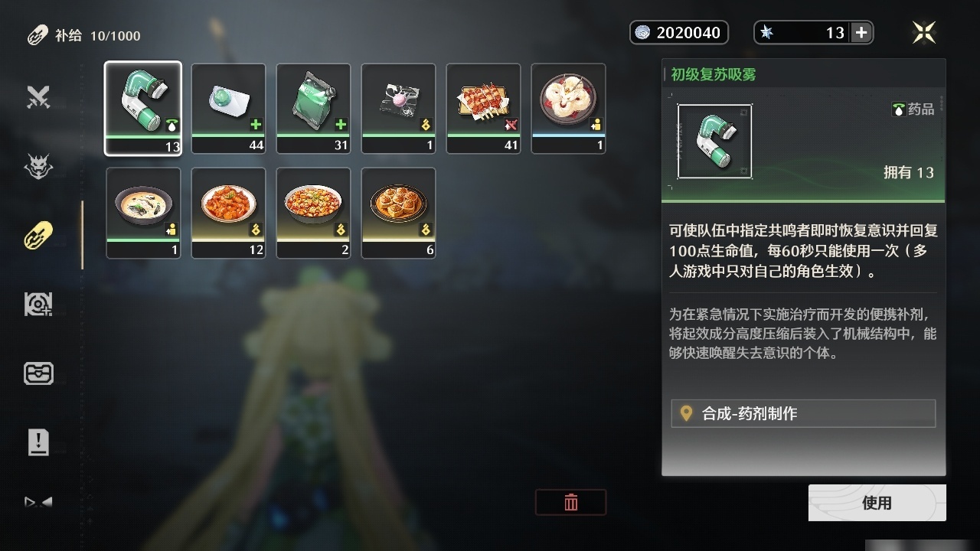This screenshot has height=551, width=980.
Task: Click the red trash delete button
Action: 570,502
